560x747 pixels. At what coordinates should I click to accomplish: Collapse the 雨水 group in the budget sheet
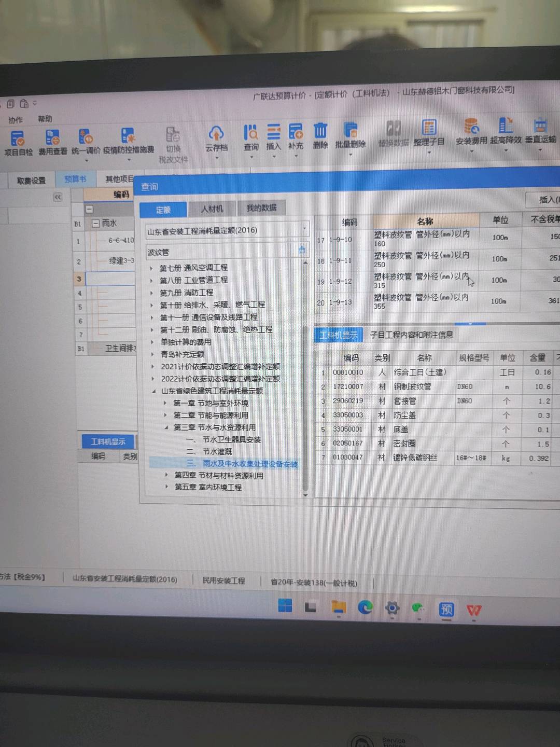click(x=95, y=223)
